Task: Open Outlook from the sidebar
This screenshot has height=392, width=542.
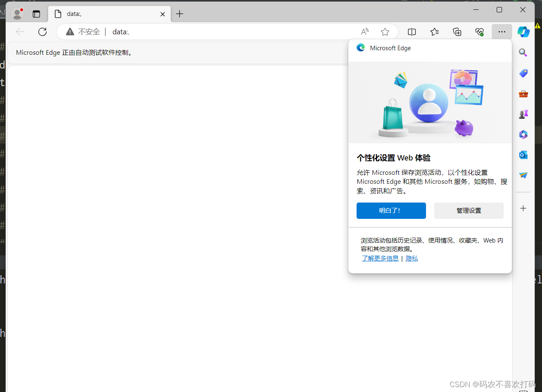Action: tap(523, 155)
